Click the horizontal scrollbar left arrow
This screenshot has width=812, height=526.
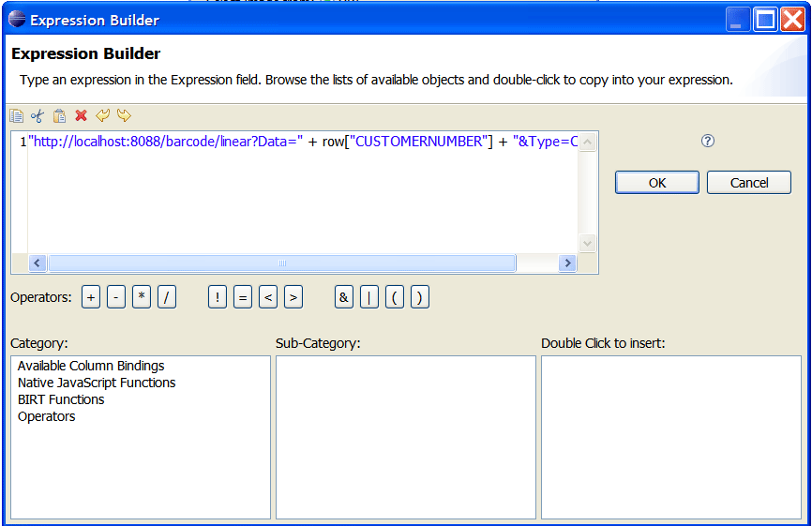[x=37, y=263]
